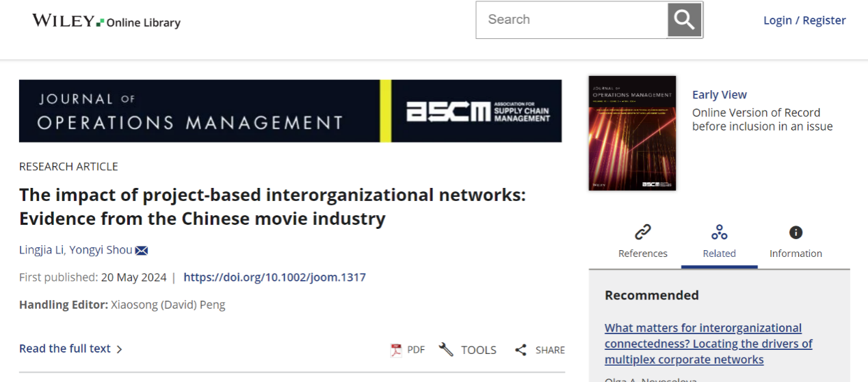The width and height of the screenshot is (868, 382).
Task: Click the envelope icon beside Yongyi Shou
Action: click(x=142, y=251)
